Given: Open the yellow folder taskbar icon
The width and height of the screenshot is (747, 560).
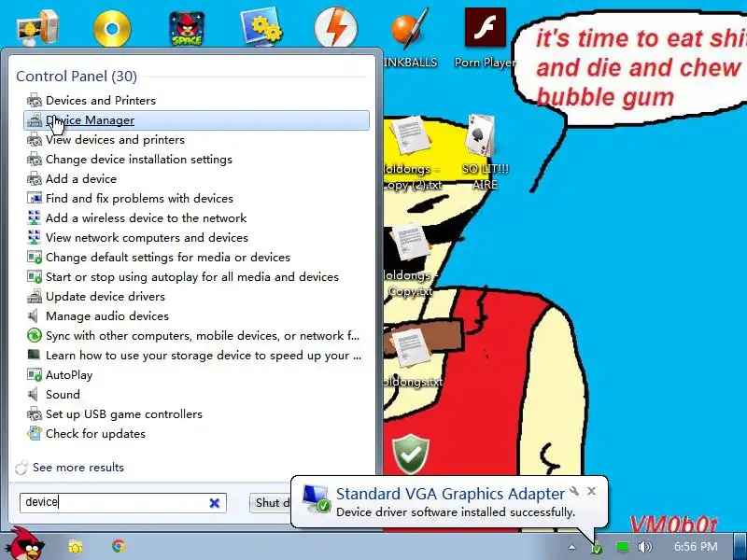Looking at the screenshot, I should coord(76,546).
